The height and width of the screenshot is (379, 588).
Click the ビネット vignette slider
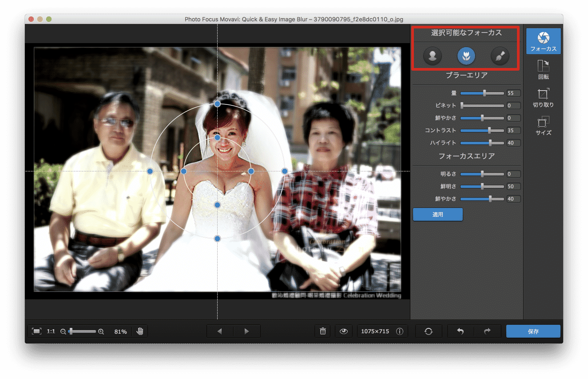(x=482, y=106)
